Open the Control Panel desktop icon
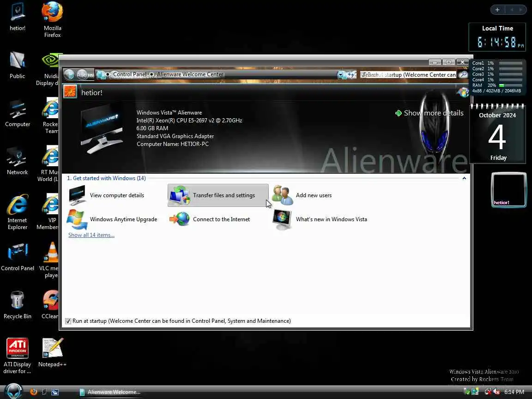The image size is (532, 399). click(17, 257)
